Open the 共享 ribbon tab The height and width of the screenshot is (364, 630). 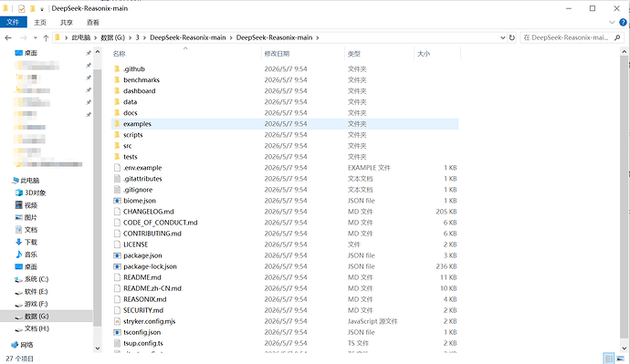[67, 23]
